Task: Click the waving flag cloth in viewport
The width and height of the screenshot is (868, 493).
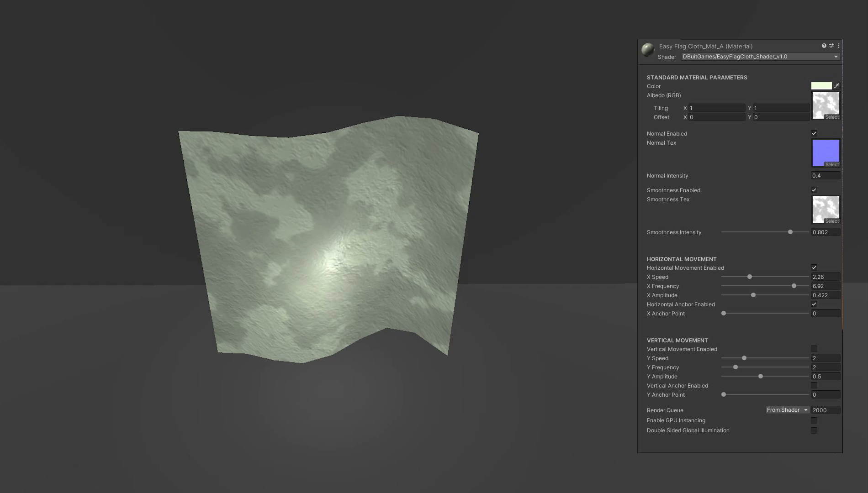Action: pyautogui.click(x=329, y=240)
